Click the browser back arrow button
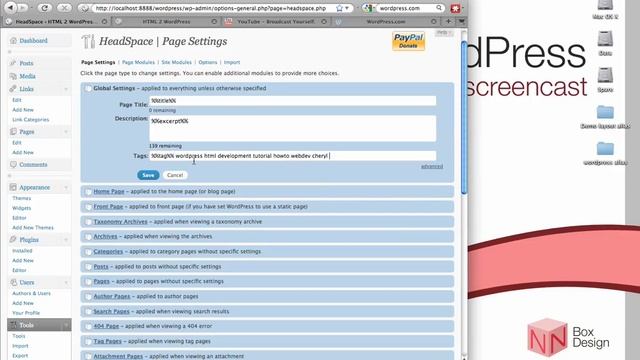640x360 pixels. pos(11,7)
